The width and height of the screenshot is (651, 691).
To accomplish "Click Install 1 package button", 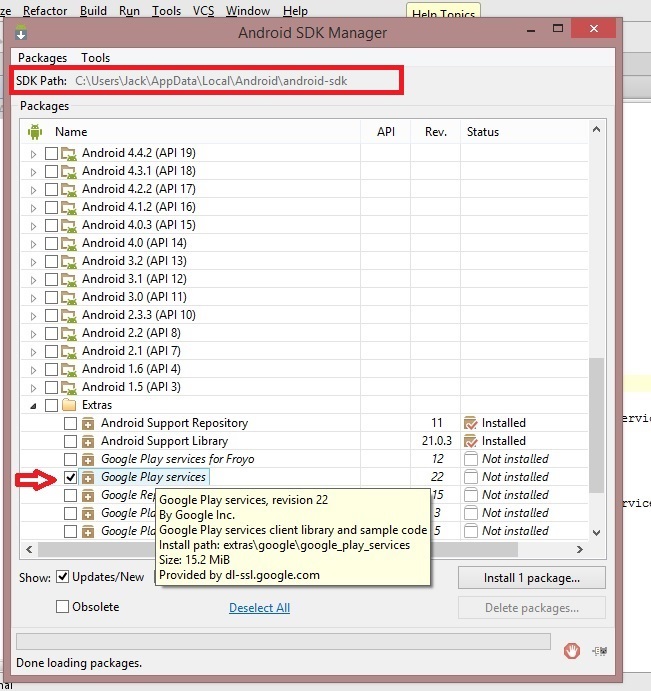I will click(x=532, y=578).
